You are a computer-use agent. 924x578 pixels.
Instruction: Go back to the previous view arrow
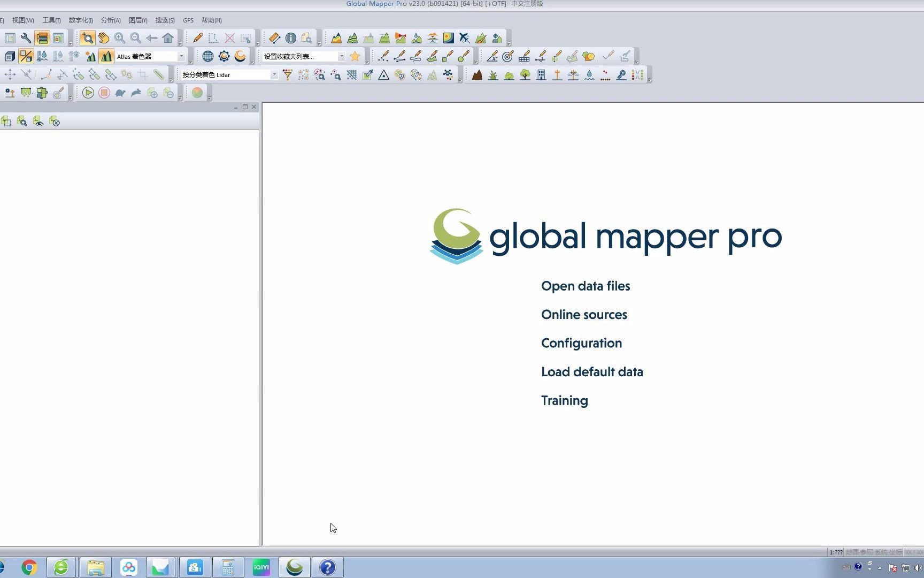click(152, 38)
